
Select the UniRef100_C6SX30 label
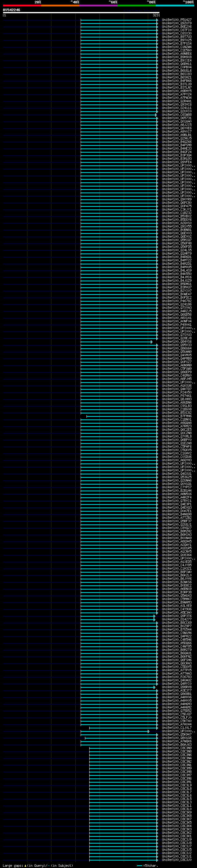[176, 34]
